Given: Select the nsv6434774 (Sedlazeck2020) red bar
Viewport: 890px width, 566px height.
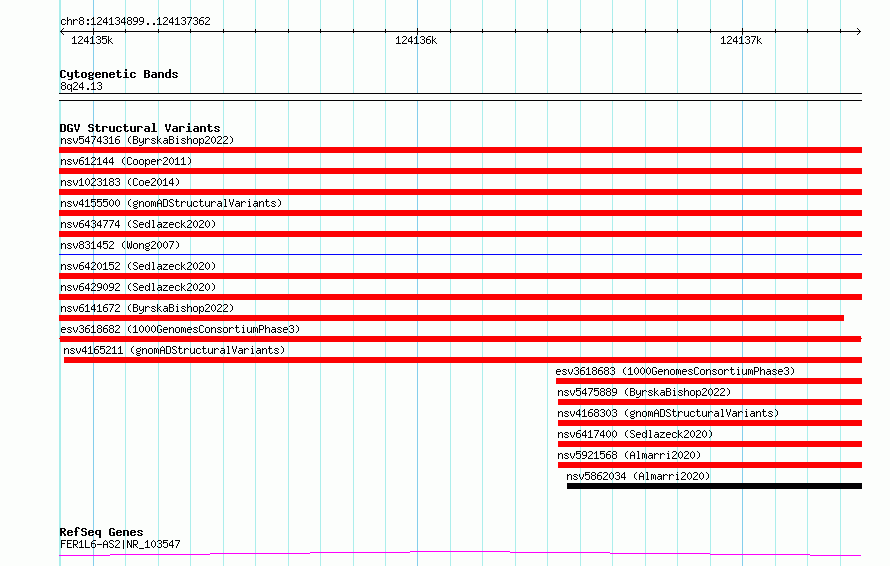Looking at the screenshot, I should (x=460, y=234).
